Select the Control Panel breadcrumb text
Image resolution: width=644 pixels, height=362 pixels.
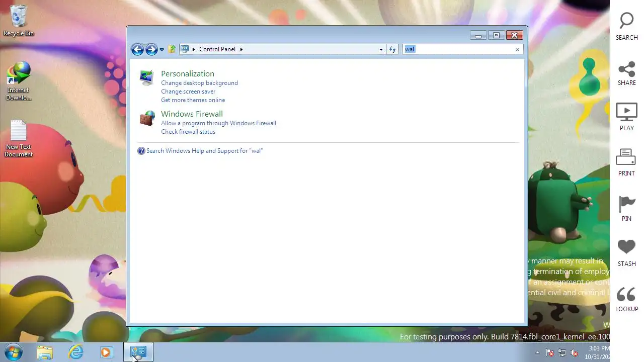[x=217, y=49]
